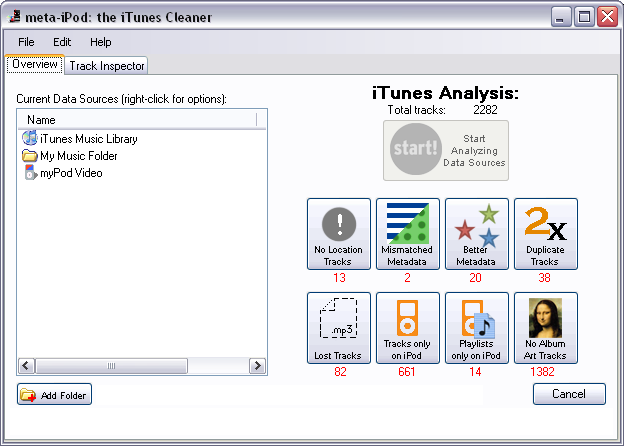This screenshot has width=624, height=446.
Task: Open the Better Metadata analysis
Action: coord(477,234)
